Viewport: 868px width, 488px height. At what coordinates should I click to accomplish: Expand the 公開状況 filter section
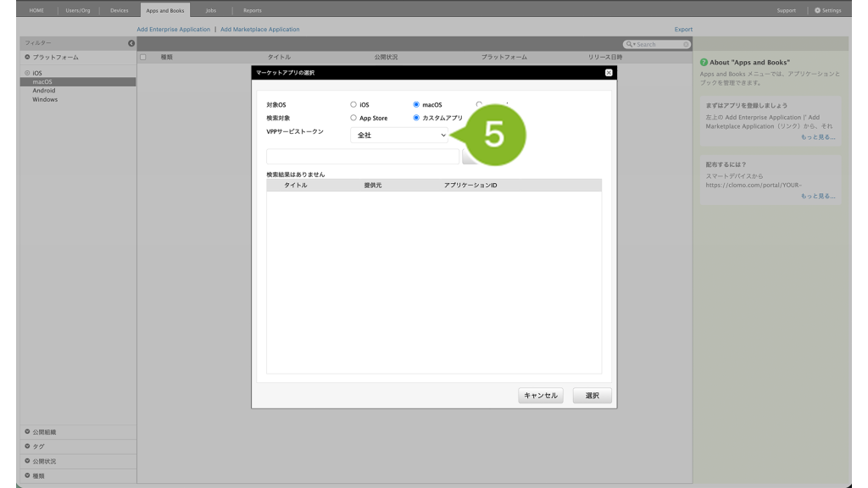27,461
